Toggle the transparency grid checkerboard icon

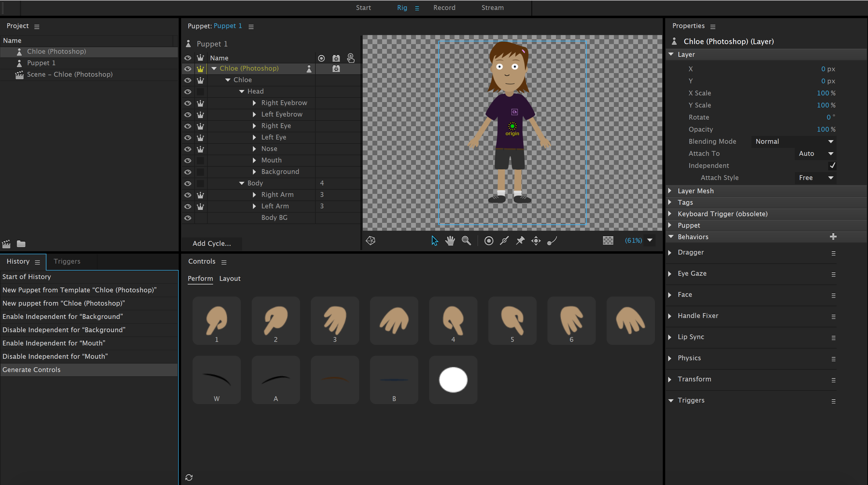coord(608,240)
